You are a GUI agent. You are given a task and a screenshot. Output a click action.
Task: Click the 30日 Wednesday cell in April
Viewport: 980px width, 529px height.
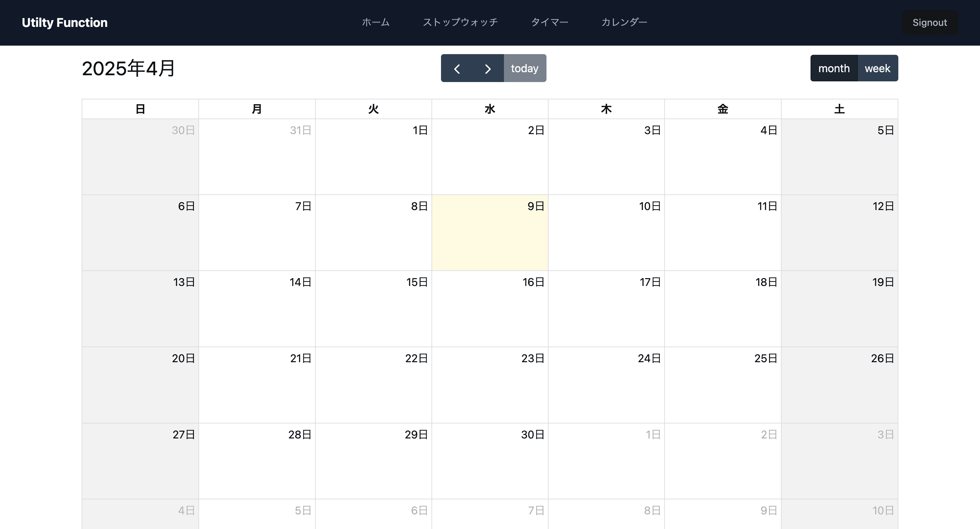tap(490, 461)
